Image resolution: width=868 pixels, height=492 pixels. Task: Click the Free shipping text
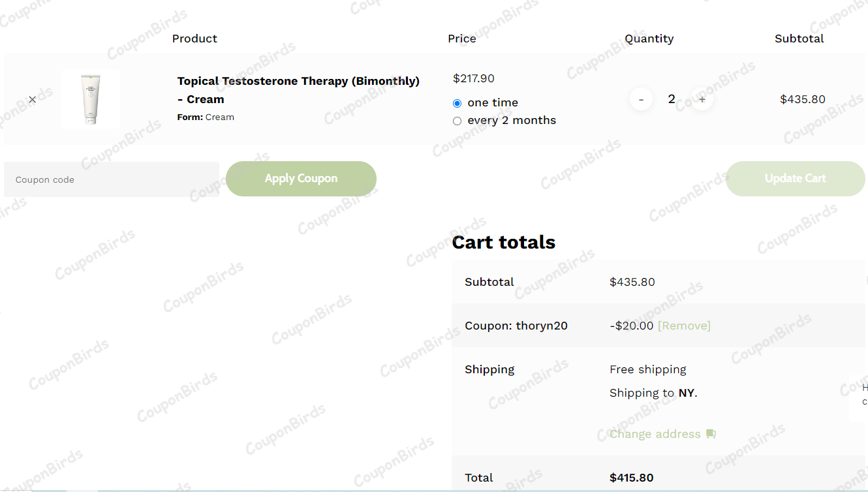click(648, 369)
